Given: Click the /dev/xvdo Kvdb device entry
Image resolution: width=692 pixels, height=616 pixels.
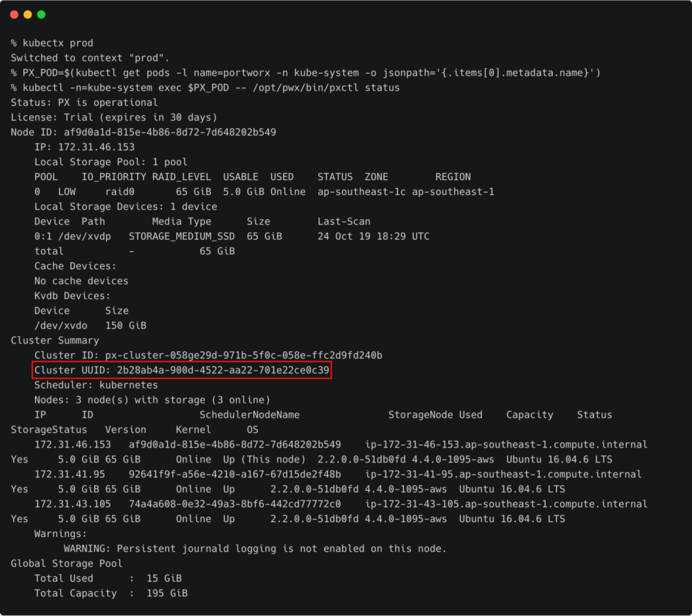Looking at the screenshot, I should [x=61, y=326].
